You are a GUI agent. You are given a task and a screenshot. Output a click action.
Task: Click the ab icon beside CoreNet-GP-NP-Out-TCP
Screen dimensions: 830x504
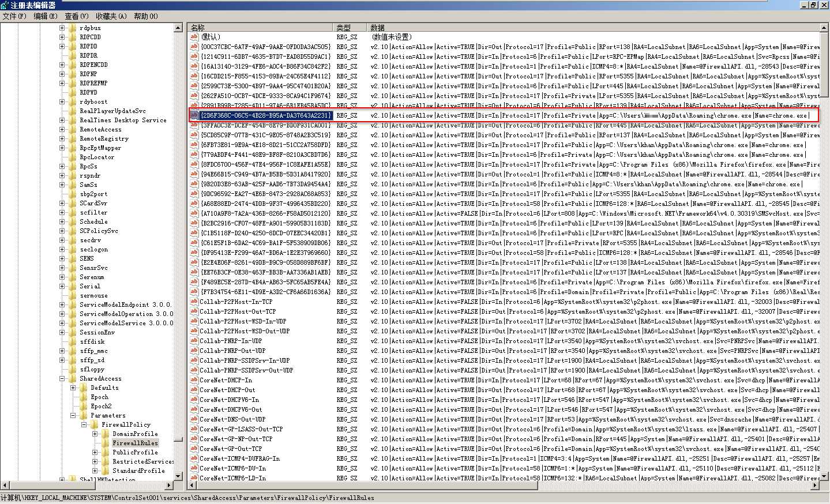[x=194, y=439]
